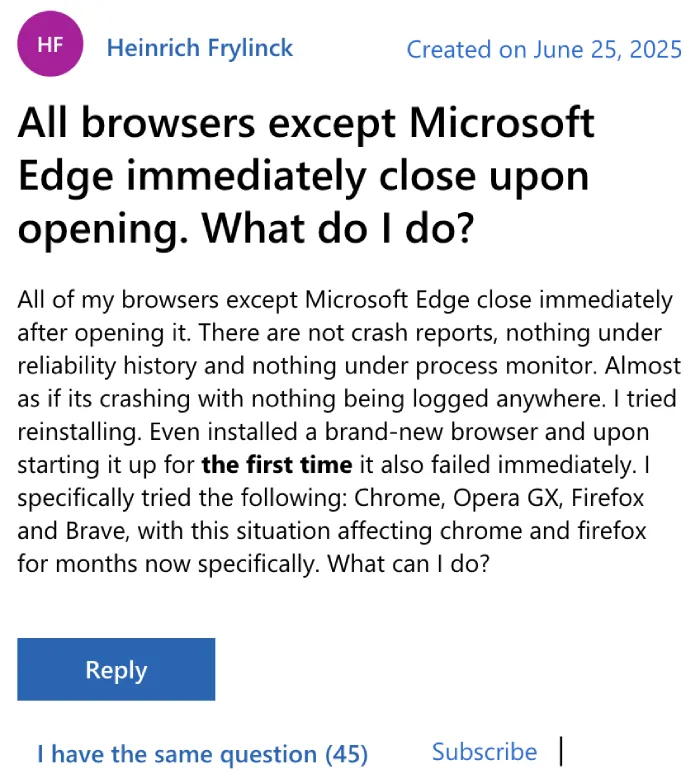Click the question title heading
Viewport: 700px width, 779px height.
pyautogui.click(x=306, y=175)
